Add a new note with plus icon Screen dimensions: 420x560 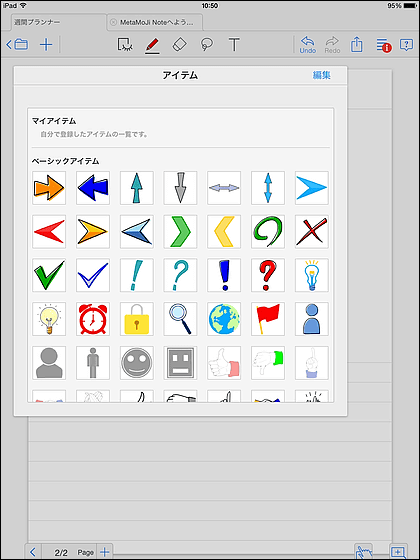[46, 45]
